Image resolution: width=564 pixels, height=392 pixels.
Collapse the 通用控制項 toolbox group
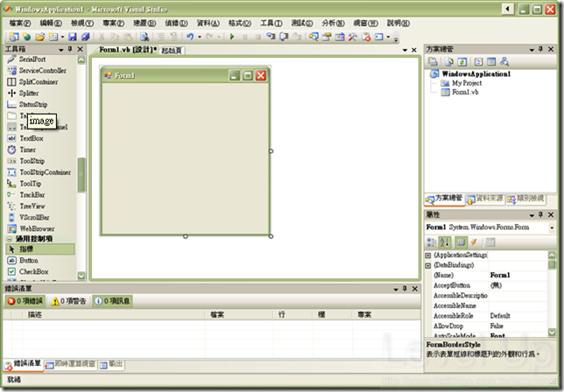click(10, 239)
